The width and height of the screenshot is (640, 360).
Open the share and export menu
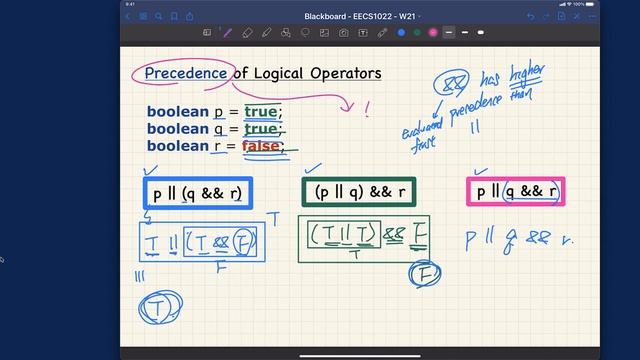190,16
